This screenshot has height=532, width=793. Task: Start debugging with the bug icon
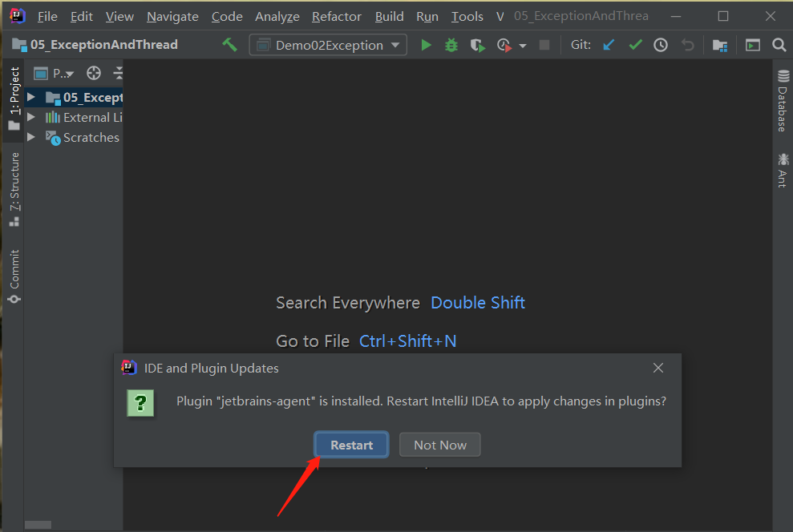click(451, 45)
